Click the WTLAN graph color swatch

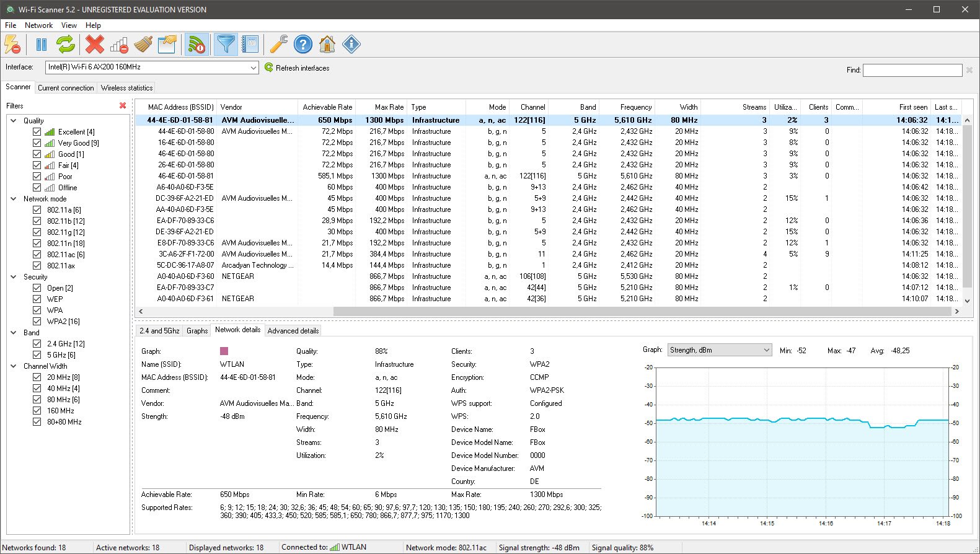pyautogui.click(x=224, y=351)
